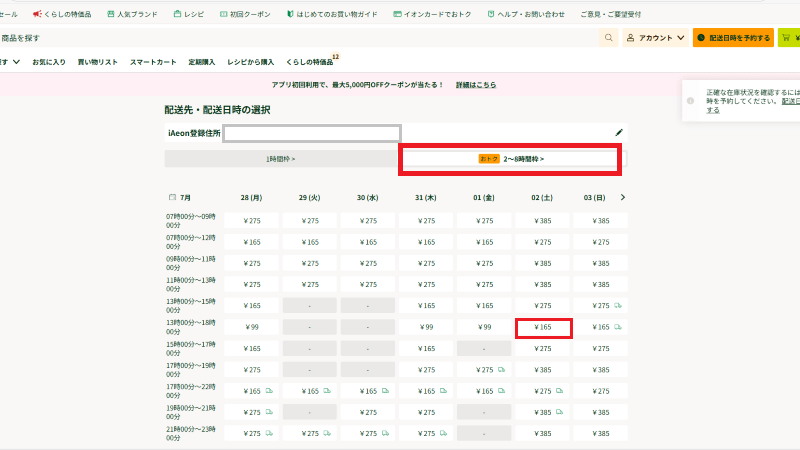The height and width of the screenshot is (450, 800).
Task: Pick ¥165 slot 15時〜17時 on 28(月)
Action: [252, 348]
